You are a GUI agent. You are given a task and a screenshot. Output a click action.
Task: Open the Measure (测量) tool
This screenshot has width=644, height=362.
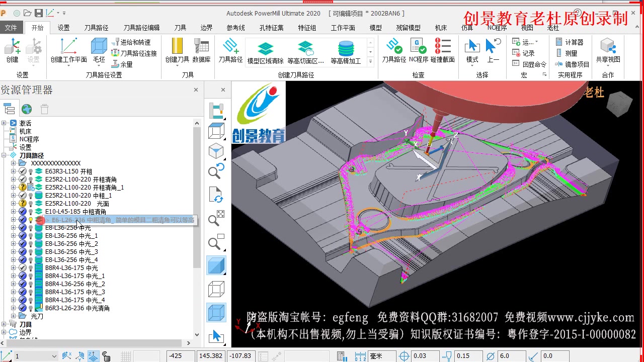567,53
